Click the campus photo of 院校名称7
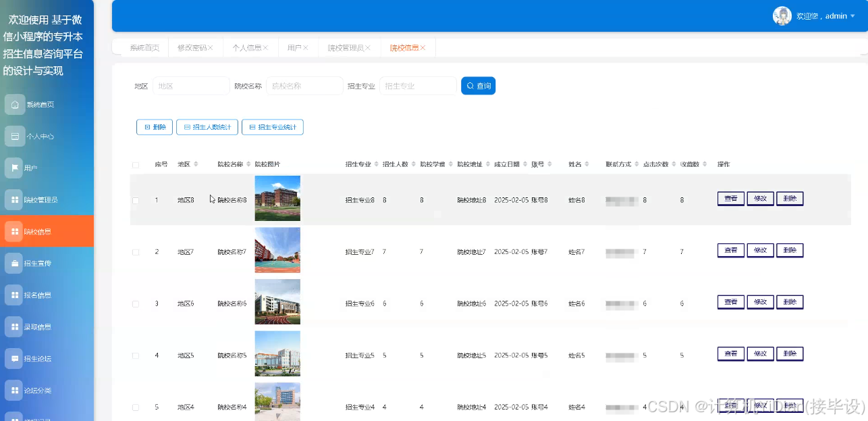This screenshot has height=421, width=868. coord(277,250)
